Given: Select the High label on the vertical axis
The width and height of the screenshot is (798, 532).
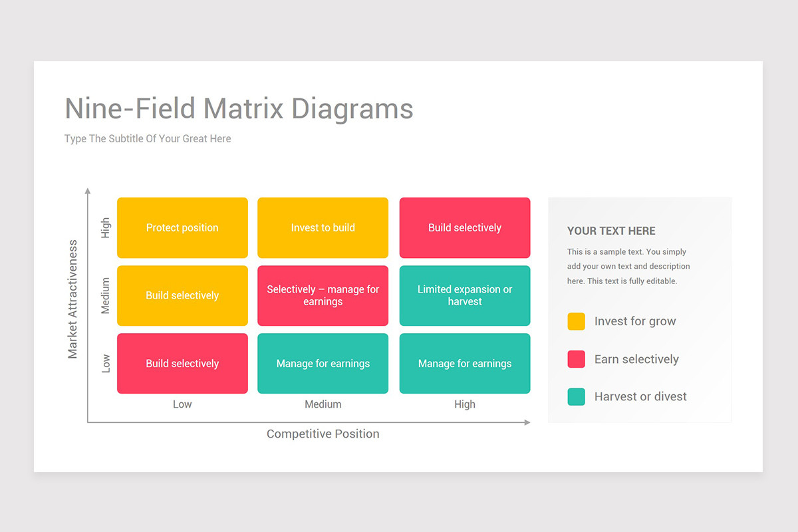Looking at the screenshot, I should [104, 227].
